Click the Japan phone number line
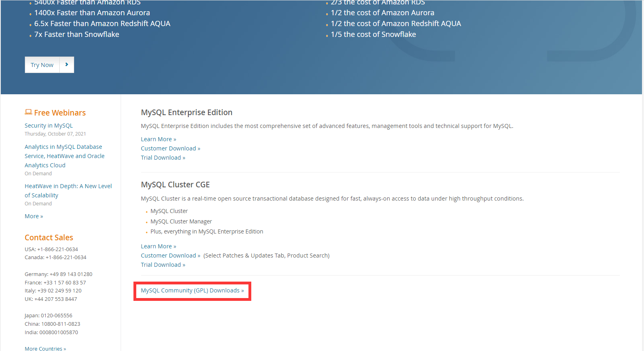The image size is (644, 351). pos(48,315)
